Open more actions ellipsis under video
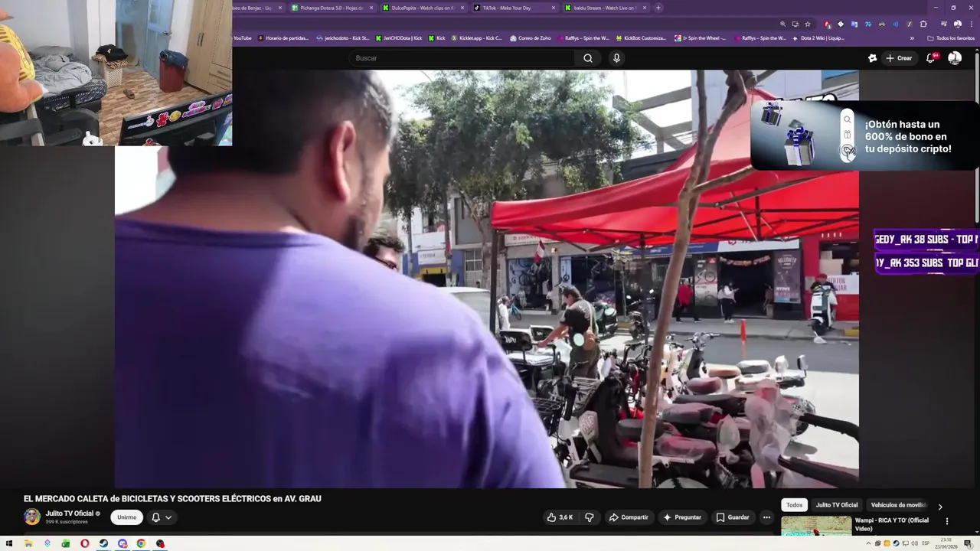Viewport: 980px width, 551px height. 766,517
